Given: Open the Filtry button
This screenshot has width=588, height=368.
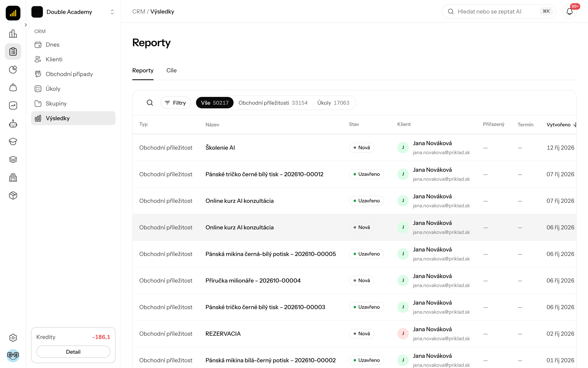Looking at the screenshot, I should point(176,103).
